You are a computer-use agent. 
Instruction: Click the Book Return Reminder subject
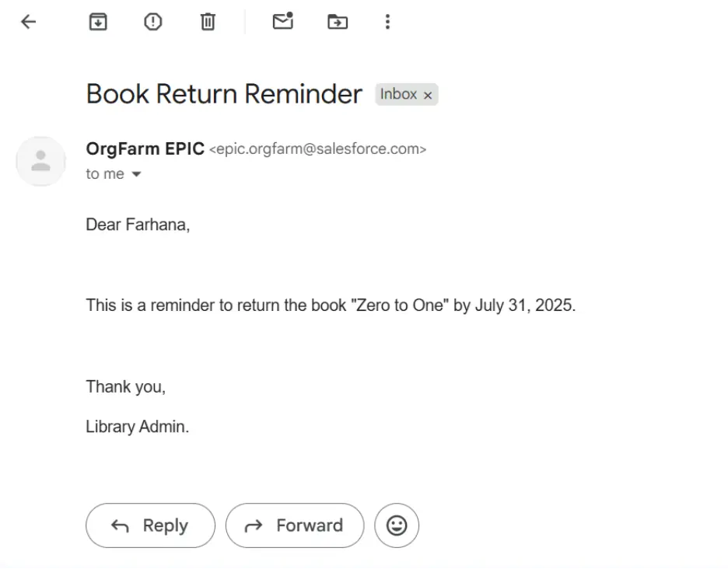point(224,94)
